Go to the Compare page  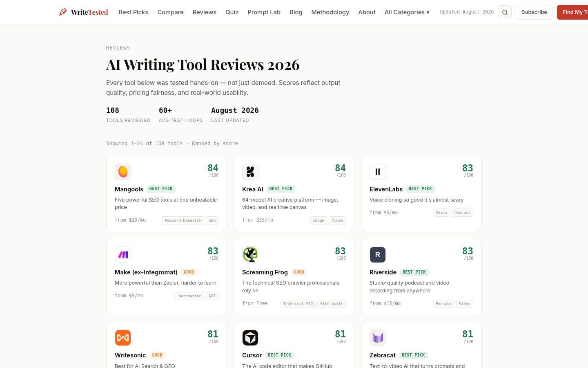tap(170, 12)
